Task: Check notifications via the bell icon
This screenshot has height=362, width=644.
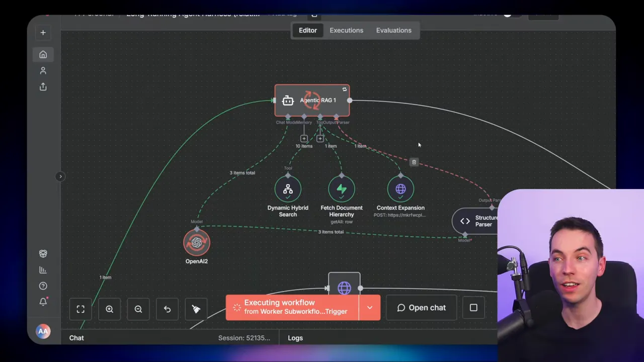Action: pyautogui.click(x=43, y=301)
